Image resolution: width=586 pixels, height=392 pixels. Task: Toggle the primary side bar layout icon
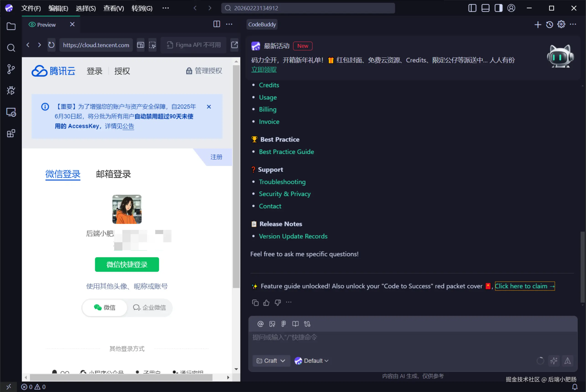tap(472, 8)
